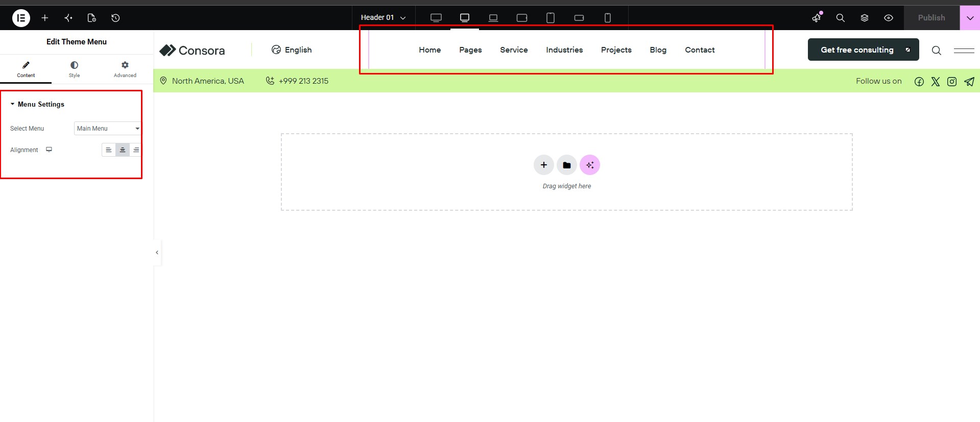Screen dimensions: 980x422
Task: Switch to tablet landscape preview
Action: (522, 18)
